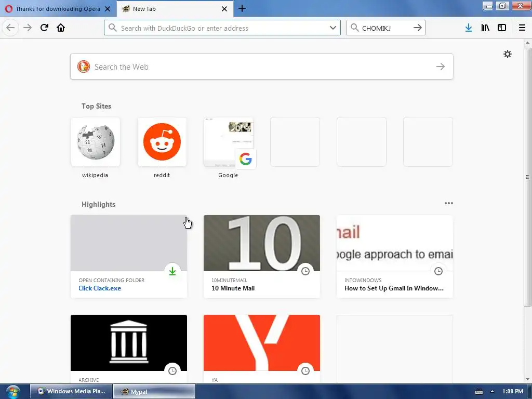Open Highlights section options menu
532x399 pixels.
[448, 203]
